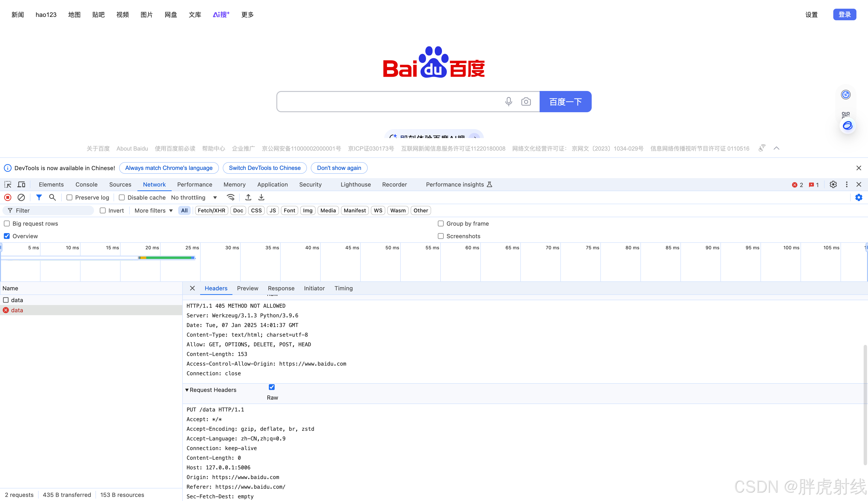Open DevTools settings gear
The height and width of the screenshot is (501, 868).
pos(833,184)
